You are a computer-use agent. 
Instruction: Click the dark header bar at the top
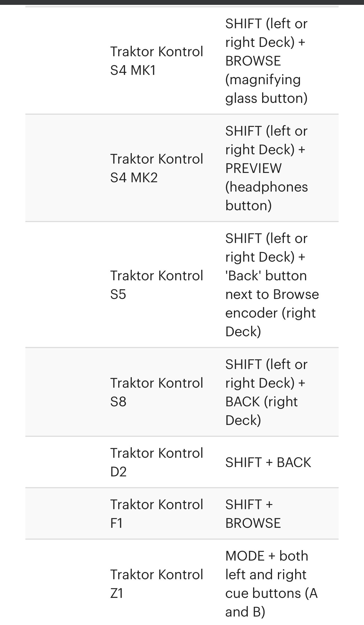[182, 2]
